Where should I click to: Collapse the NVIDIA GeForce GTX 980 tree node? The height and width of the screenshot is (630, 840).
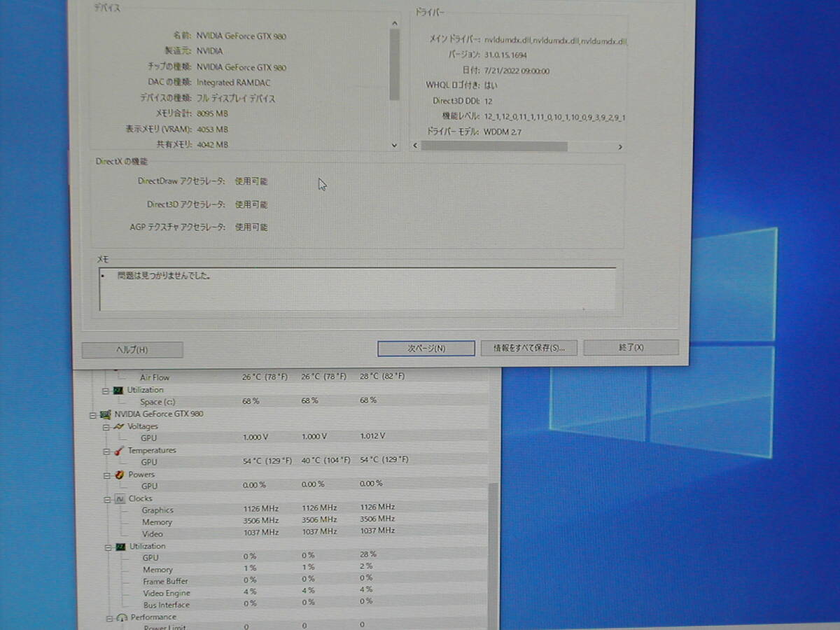[93, 414]
